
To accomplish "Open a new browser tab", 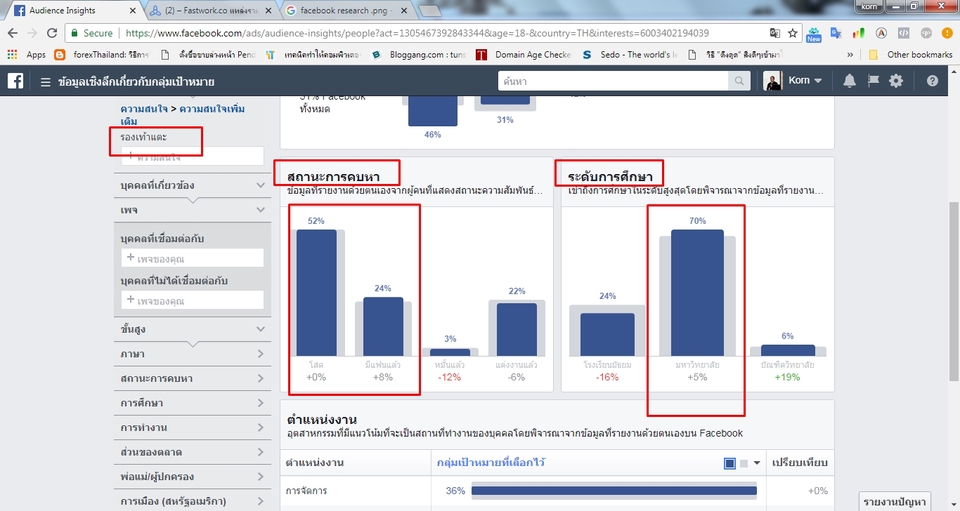I will tap(429, 10).
